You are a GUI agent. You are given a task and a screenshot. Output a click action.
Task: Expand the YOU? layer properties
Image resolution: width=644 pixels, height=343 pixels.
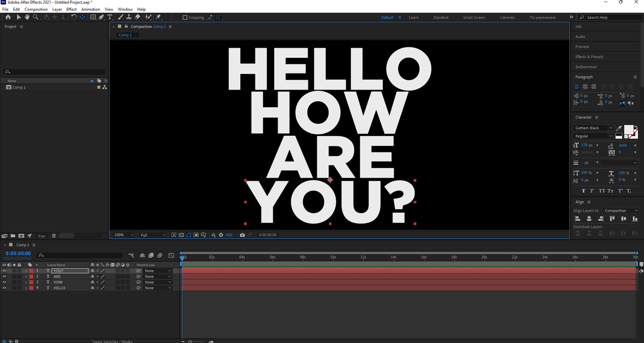tap(26, 271)
